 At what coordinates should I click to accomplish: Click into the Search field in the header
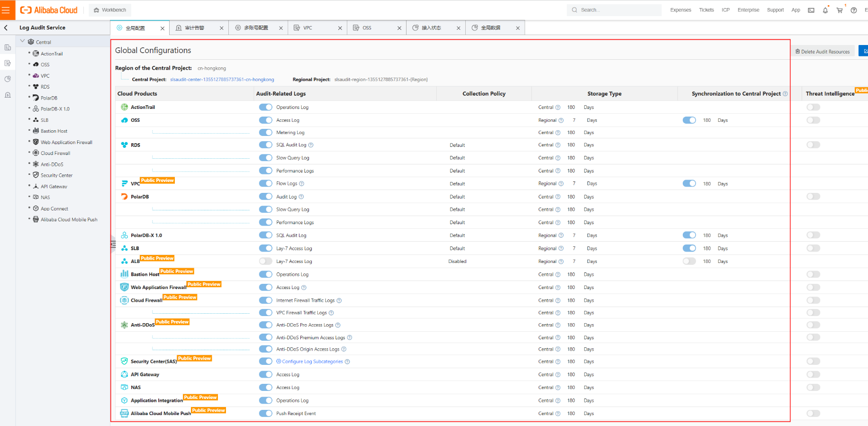(x=614, y=10)
